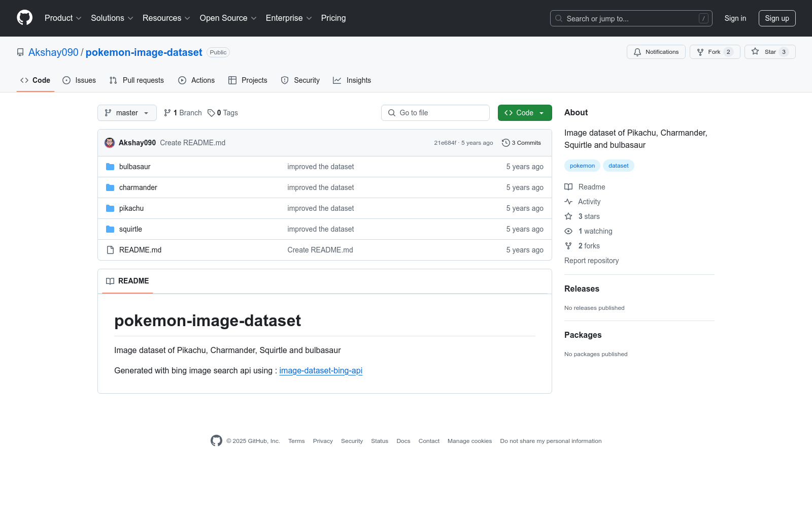Image resolution: width=812 pixels, height=508 pixels.
Task: Click the Activity pulse icon
Action: (568, 202)
